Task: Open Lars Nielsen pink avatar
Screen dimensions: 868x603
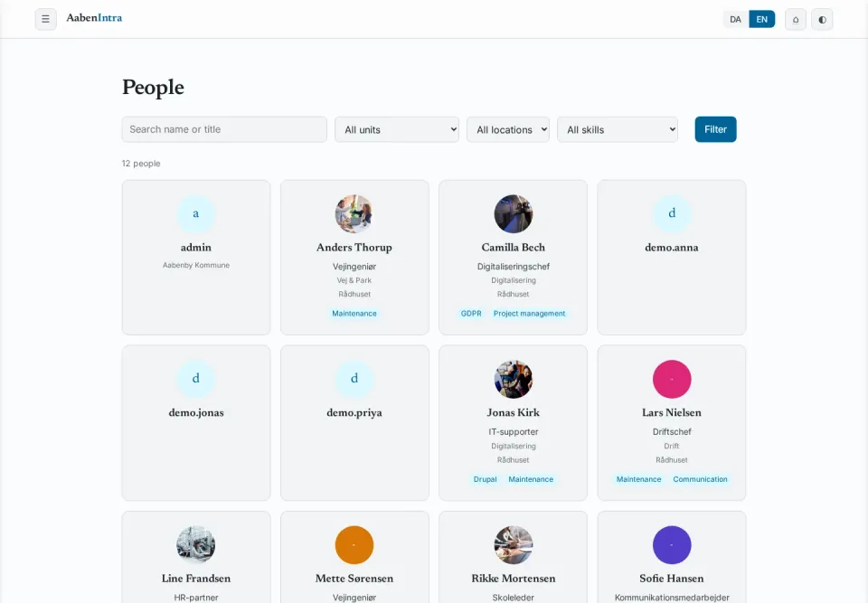Action: tap(672, 379)
